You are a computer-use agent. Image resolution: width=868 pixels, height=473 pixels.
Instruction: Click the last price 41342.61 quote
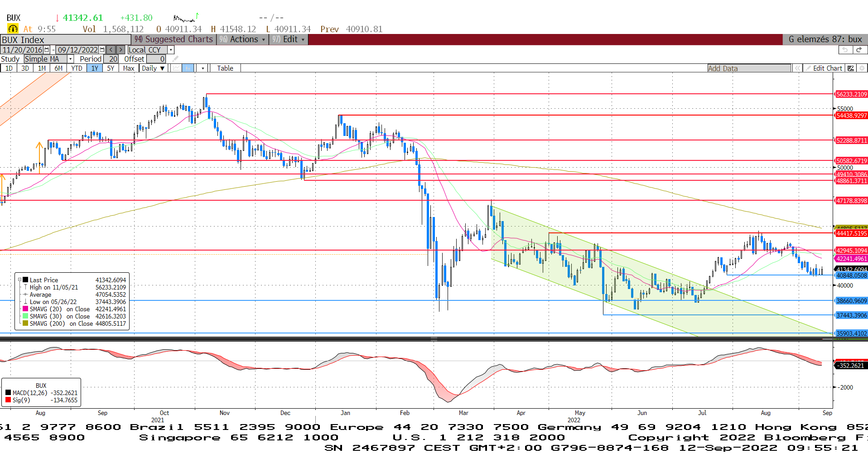point(83,18)
